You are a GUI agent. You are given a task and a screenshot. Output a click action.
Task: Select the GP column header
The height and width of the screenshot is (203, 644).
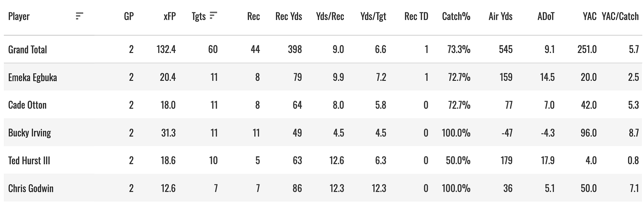(129, 16)
